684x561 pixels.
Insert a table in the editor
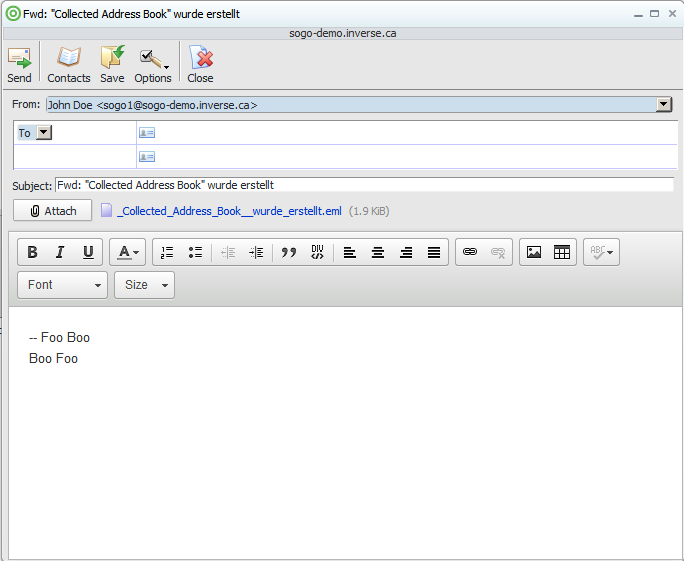[562, 253]
